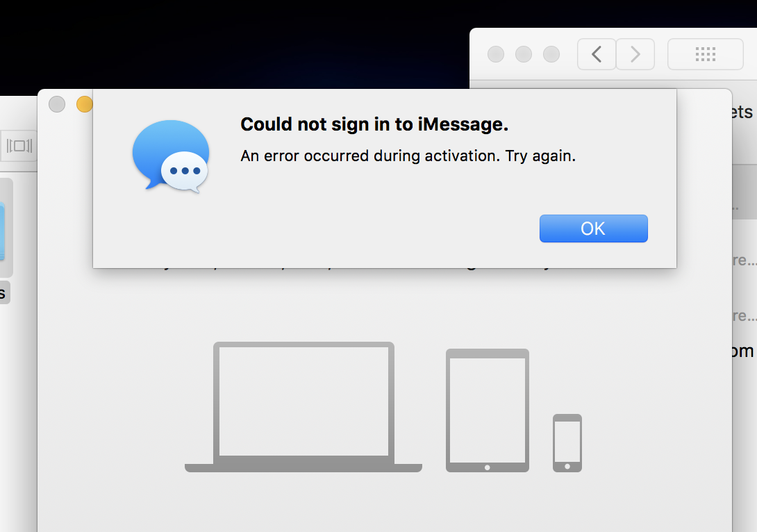Close the front window via gray circle button
Screen dimensions: 757x532
[57, 104]
